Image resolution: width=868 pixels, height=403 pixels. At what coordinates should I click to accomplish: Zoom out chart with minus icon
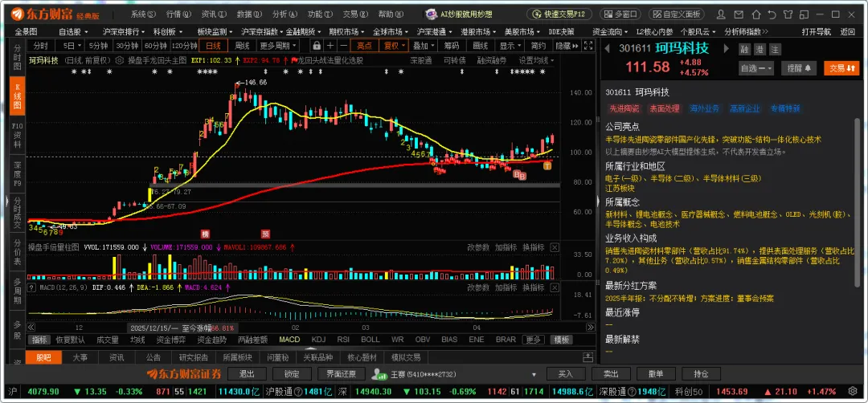pyautogui.click(x=344, y=45)
